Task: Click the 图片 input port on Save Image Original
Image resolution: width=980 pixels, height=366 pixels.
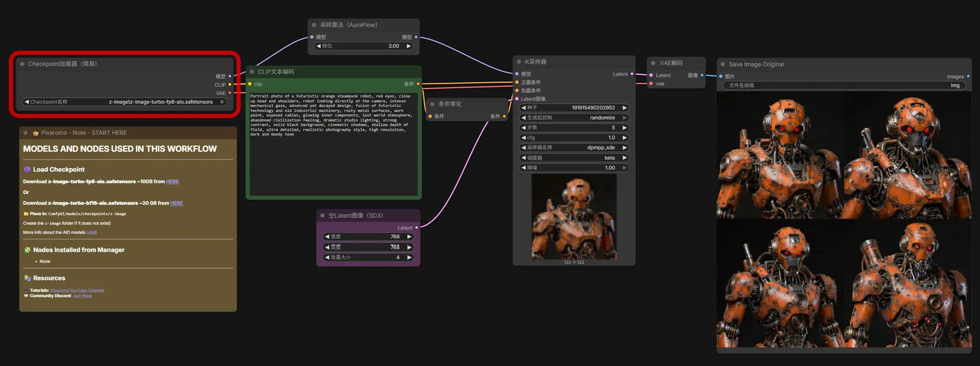Action: (721, 76)
